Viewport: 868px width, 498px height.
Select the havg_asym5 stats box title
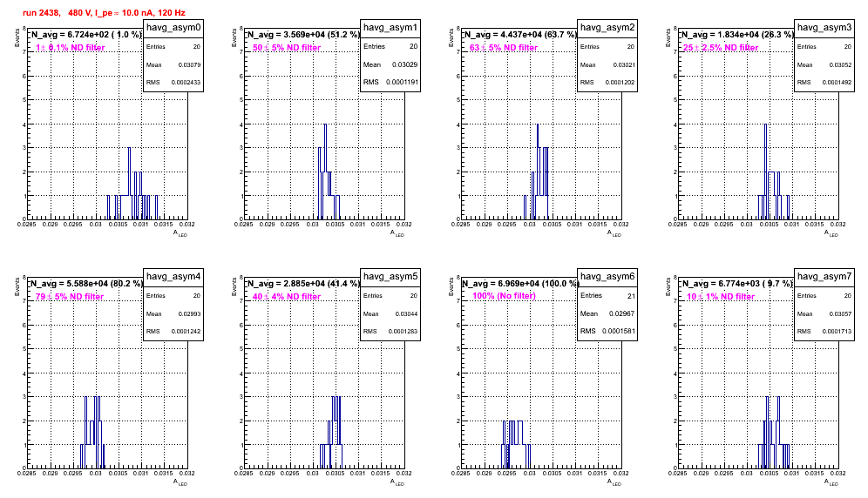390,277
